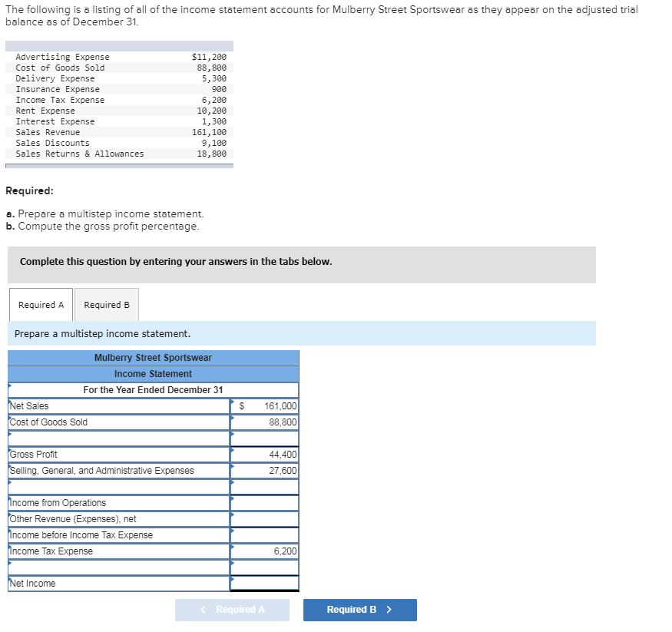
Task: Click the Advertising Expense row in trial balance
Action: coord(119,57)
